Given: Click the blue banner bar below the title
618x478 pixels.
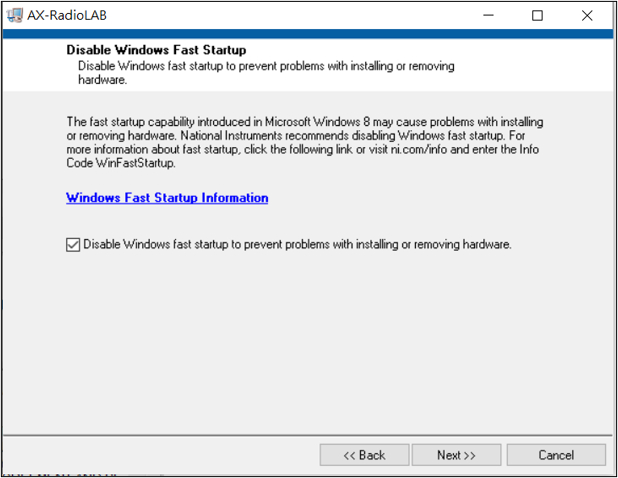Looking at the screenshot, I should [x=308, y=33].
